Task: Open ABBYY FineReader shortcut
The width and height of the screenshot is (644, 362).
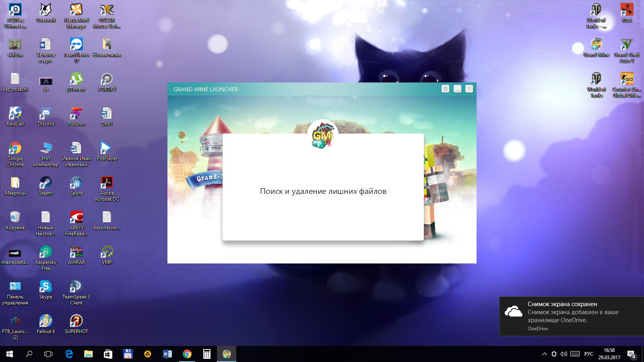Action: point(76,224)
